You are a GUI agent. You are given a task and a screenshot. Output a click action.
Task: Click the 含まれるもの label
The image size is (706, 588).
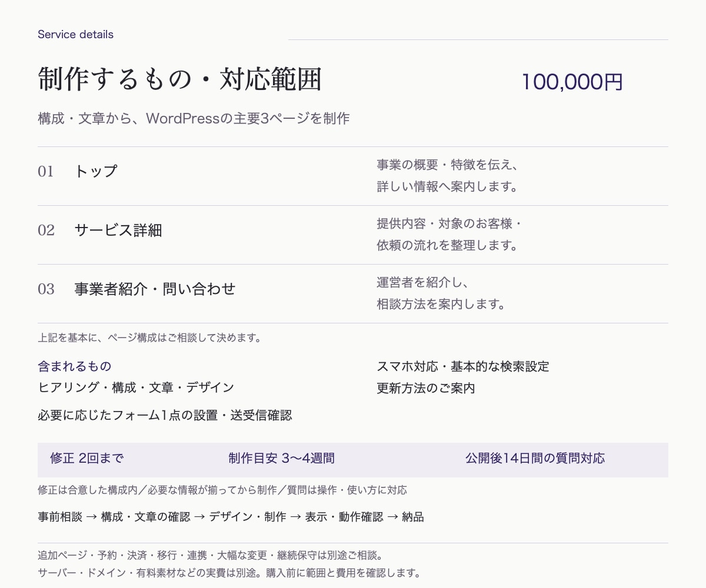pyautogui.click(x=75, y=366)
